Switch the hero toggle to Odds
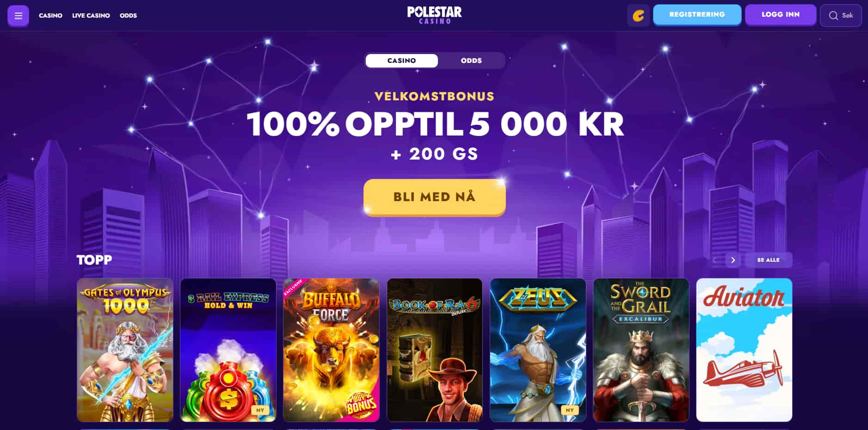The height and width of the screenshot is (430, 868). point(471,61)
